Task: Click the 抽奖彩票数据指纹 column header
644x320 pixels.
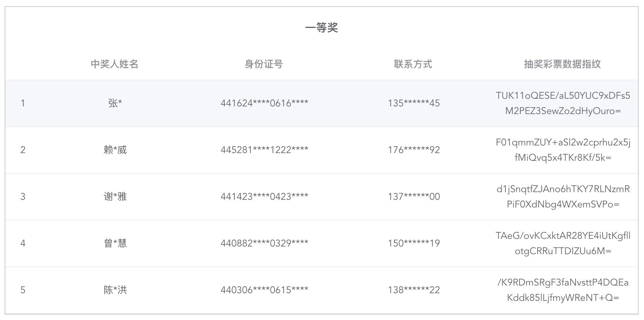Action: click(x=562, y=64)
